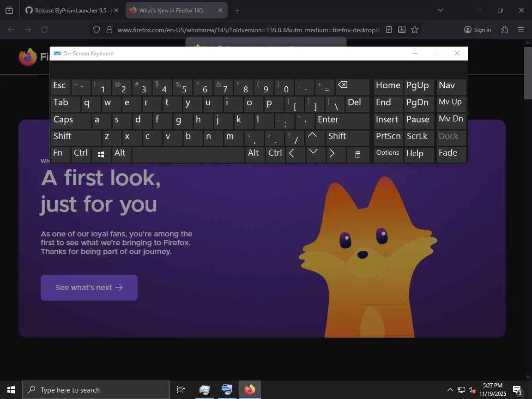Open the network icon in system tray
The height and width of the screenshot is (399, 532).
point(461,390)
